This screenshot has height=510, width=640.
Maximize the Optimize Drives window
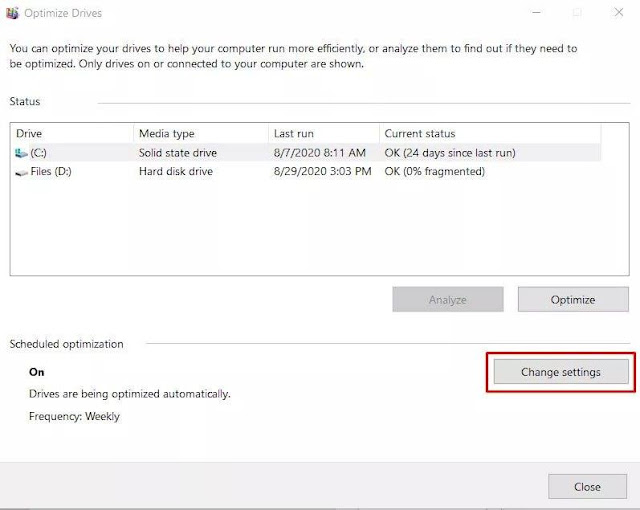point(577,14)
